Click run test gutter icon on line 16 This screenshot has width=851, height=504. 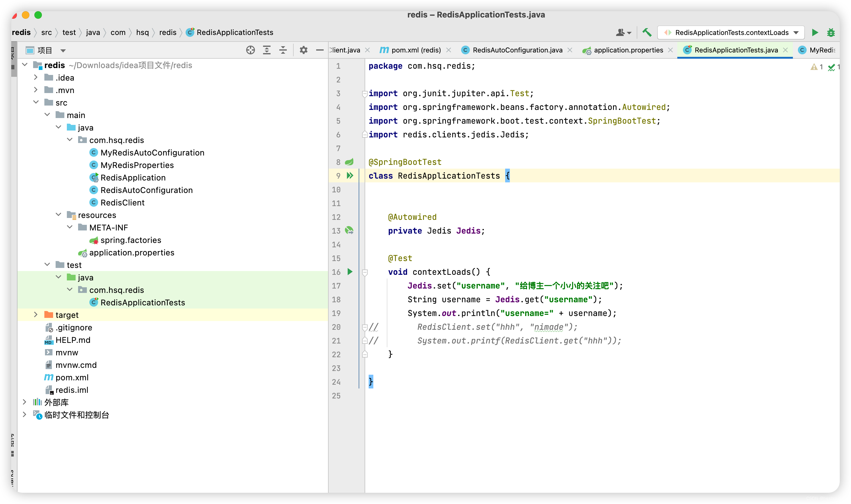[350, 271]
